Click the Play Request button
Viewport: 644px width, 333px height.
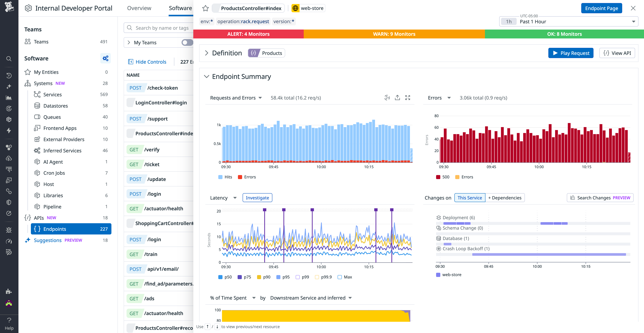(x=571, y=53)
